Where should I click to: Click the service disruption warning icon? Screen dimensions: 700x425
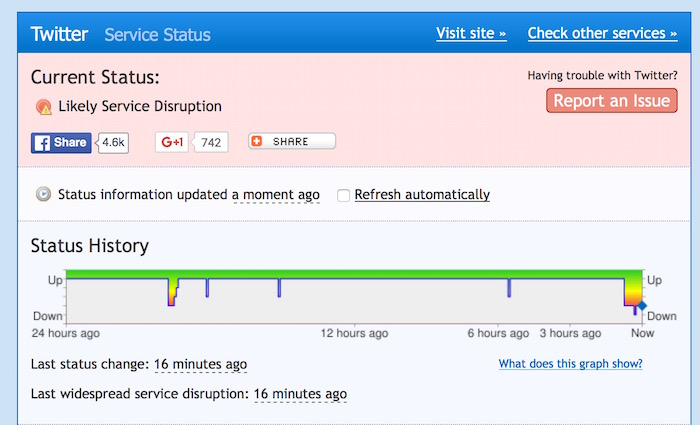click(x=43, y=107)
